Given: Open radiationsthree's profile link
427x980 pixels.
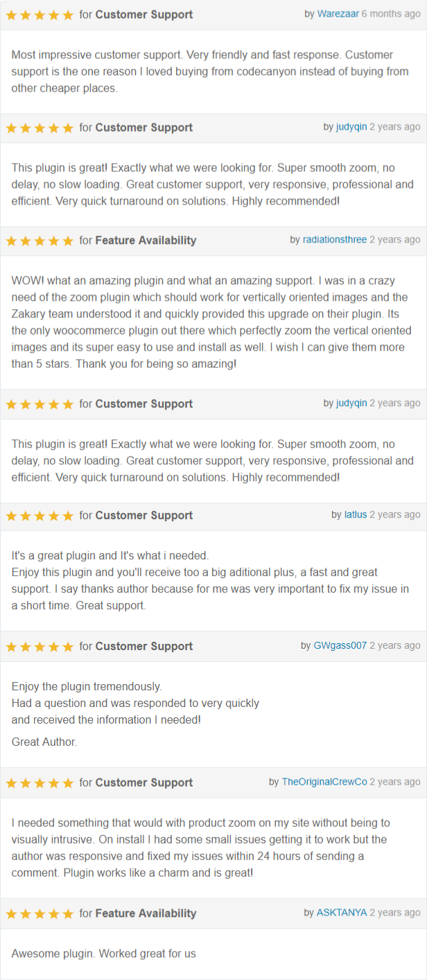Looking at the screenshot, I should (x=335, y=239).
